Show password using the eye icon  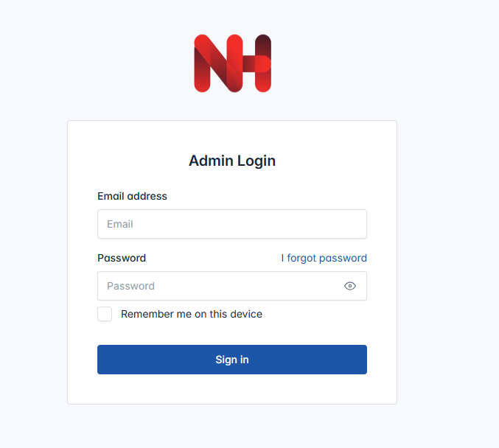coord(350,286)
